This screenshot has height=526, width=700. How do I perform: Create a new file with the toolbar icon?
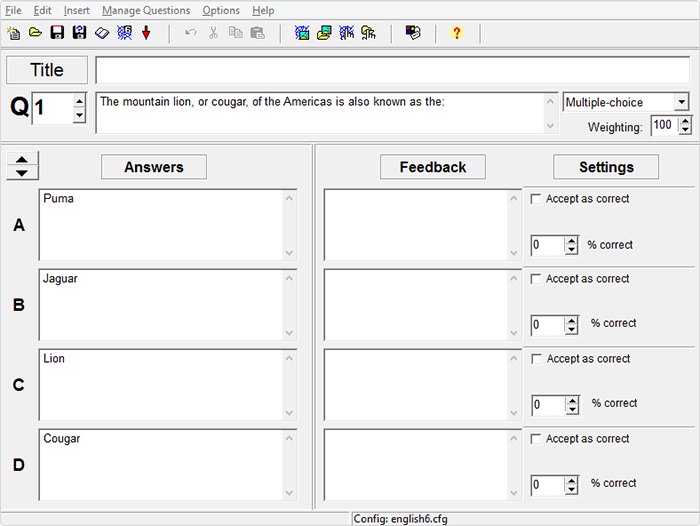pos(13,33)
